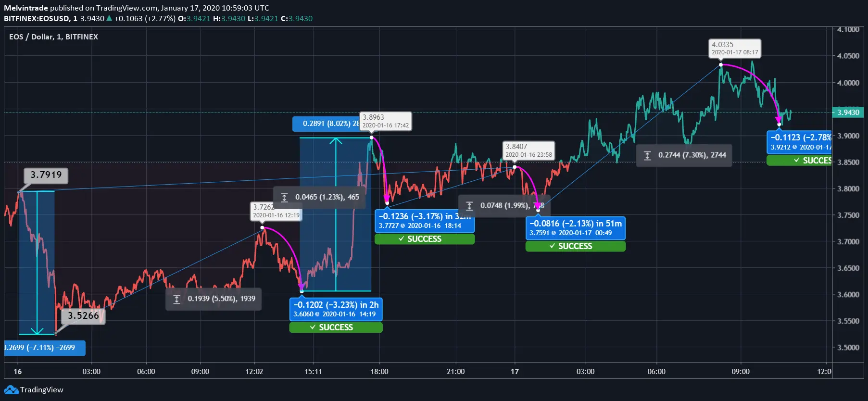Image resolution: width=868 pixels, height=401 pixels.
Task: Click the green 3.9430 current price tag
Action: pyautogui.click(x=848, y=113)
